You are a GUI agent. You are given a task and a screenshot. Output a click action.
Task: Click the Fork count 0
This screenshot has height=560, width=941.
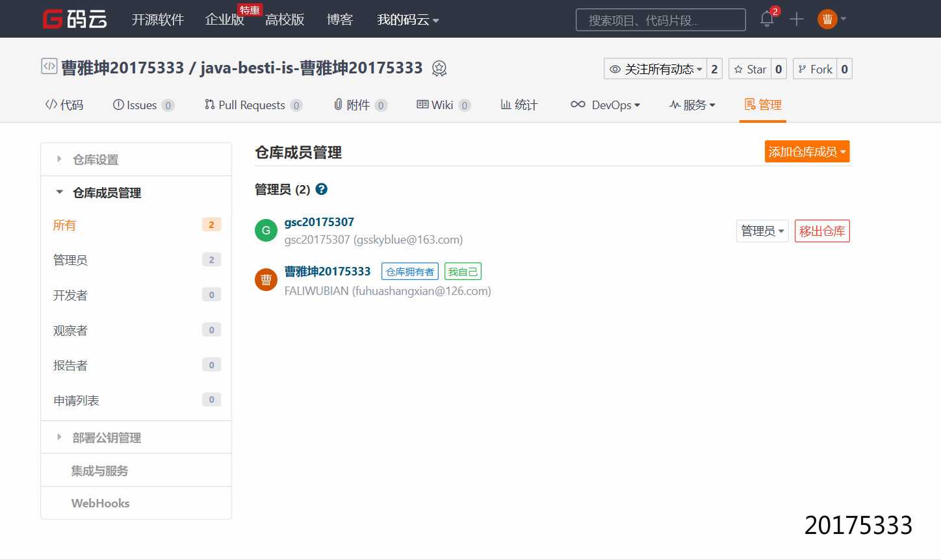(844, 69)
